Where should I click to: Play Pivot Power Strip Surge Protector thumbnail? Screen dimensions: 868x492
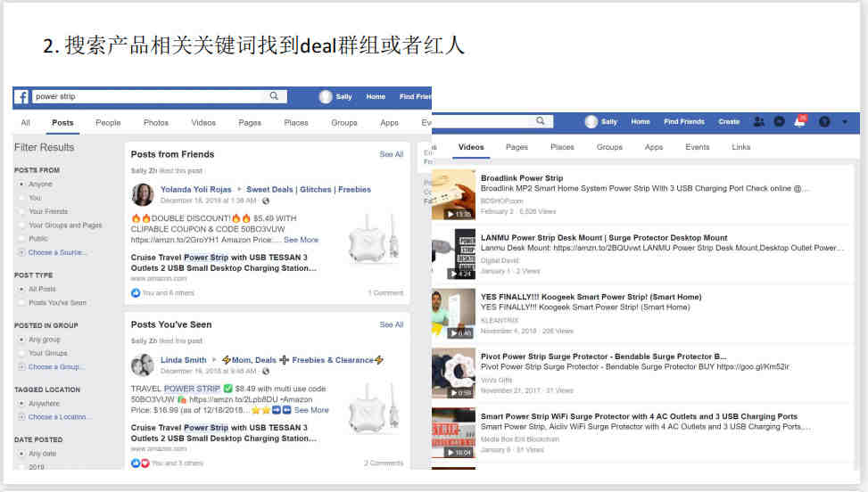[453, 373]
